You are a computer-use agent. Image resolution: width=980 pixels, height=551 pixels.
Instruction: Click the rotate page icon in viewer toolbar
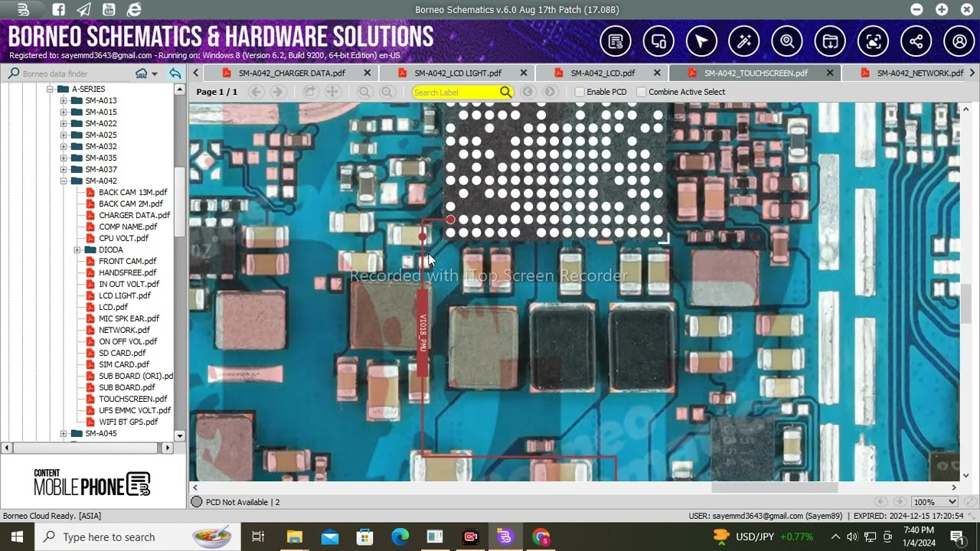tap(309, 92)
